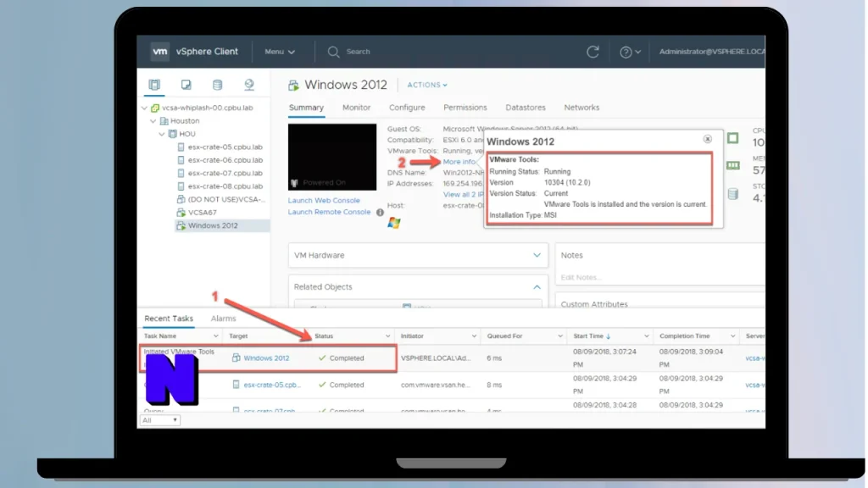This screenshot has height=488, width=868.
Task: Click the Windows guest OS logo icon
Action: click(x=393, y=223)
